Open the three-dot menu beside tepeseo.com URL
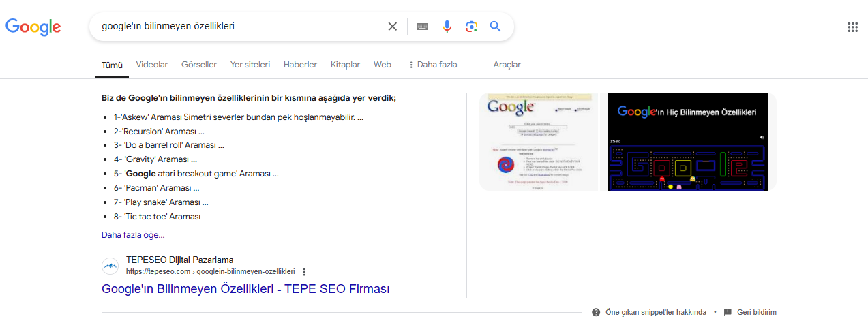The image size is (868, 323). (304, 271)
